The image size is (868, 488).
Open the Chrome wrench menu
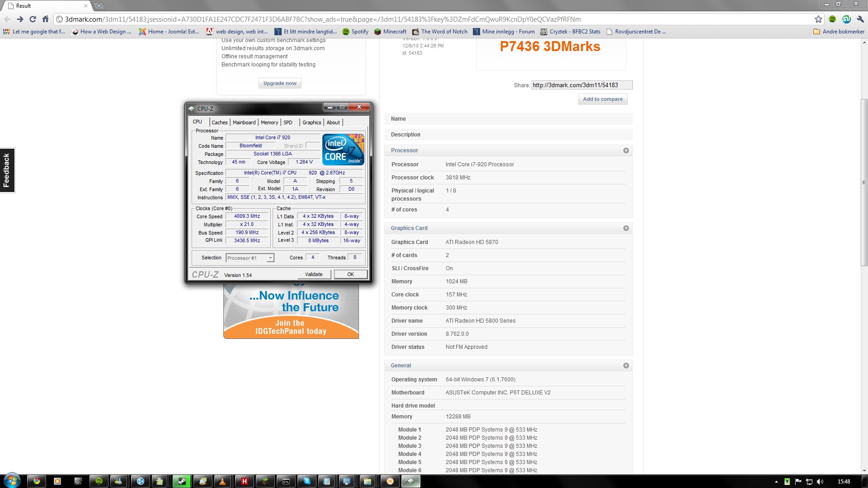coord(860,19)
